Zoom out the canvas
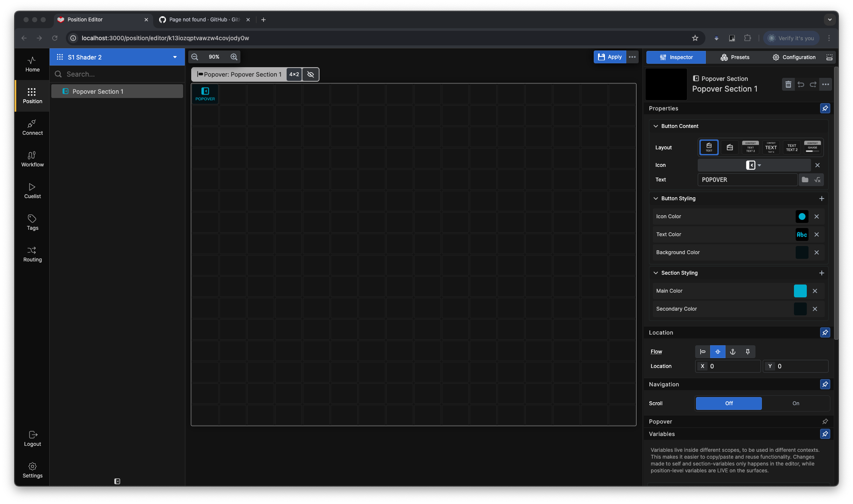The width and height of the screenshot is (853, 504). [x=195, y=57]
